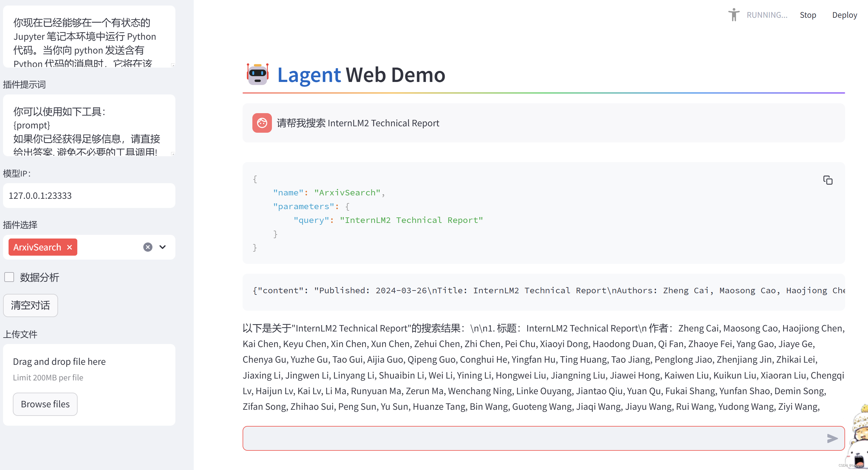Click Browse files to upload
This screenshot has width=868, height=470.
(45, 404)
